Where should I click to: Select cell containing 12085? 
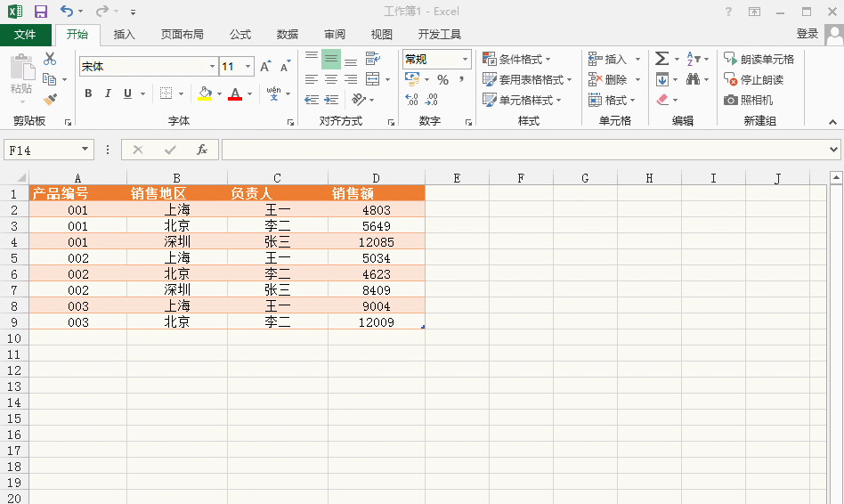coord(377,242)
